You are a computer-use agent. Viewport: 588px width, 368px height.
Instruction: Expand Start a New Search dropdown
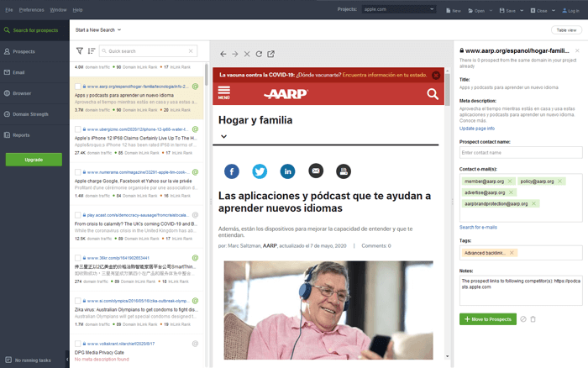[x=98, y=30]
